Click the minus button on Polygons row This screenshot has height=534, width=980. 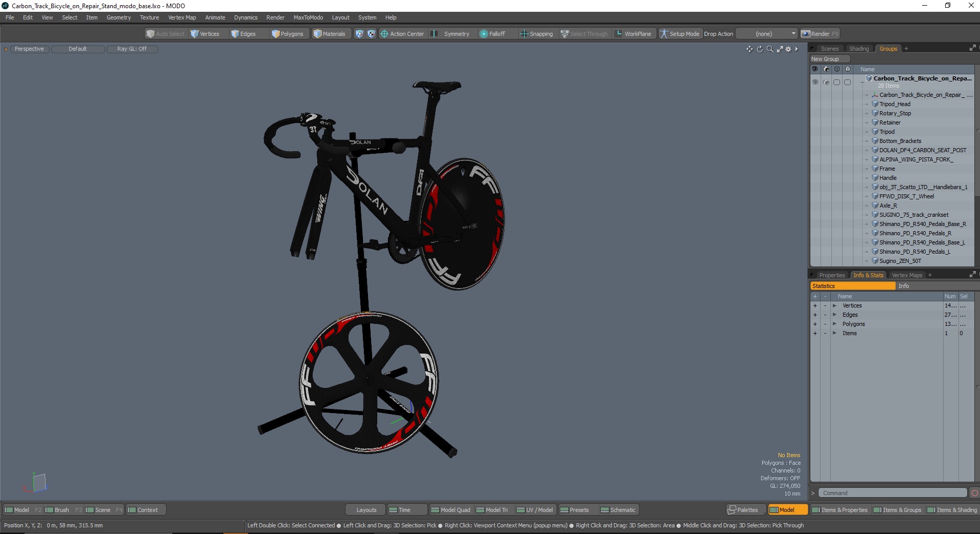click(825, 324)
